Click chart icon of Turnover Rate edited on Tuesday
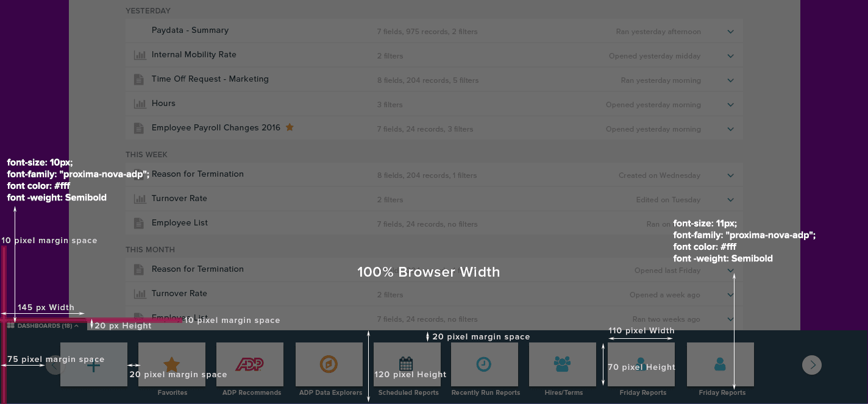 pos(140,199)
